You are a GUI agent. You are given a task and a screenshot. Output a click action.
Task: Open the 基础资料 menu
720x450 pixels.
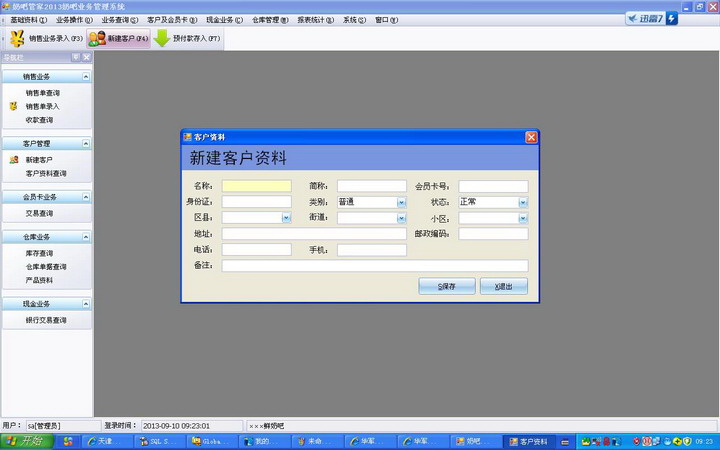point(28,20)
